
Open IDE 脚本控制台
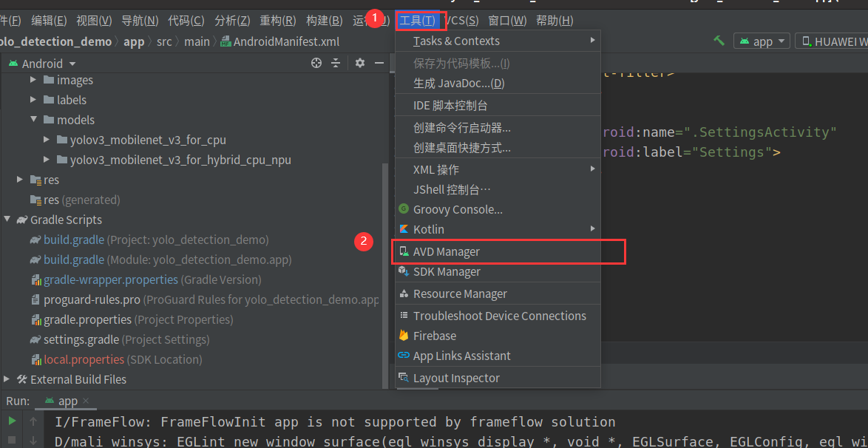[498, 105]
